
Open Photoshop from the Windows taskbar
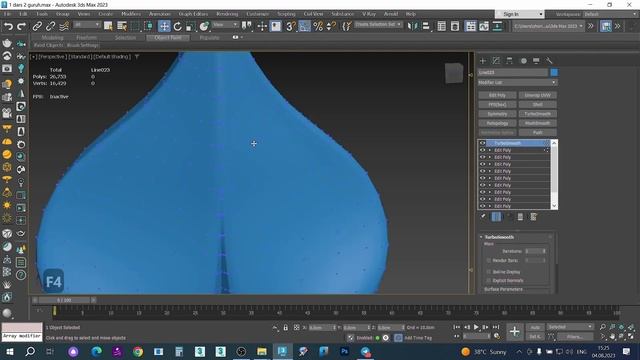344,351
